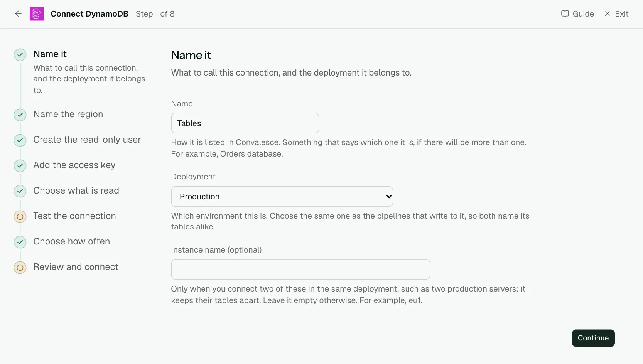643x364 pixels.
Task: Go to Create the read-only user step
Action: click(87, 140)
